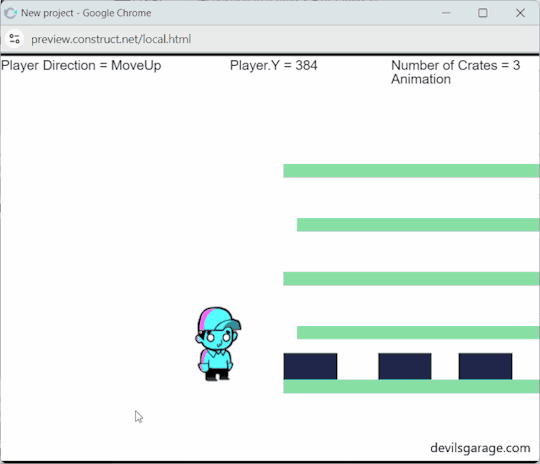Click the rightmost dark crate
Screen dimensions: 540x464
(x=485, y=366)
